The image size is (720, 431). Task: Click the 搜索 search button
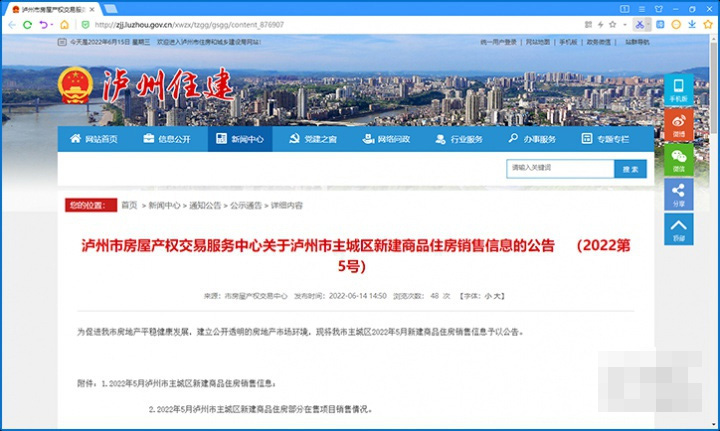pos(630,169)
